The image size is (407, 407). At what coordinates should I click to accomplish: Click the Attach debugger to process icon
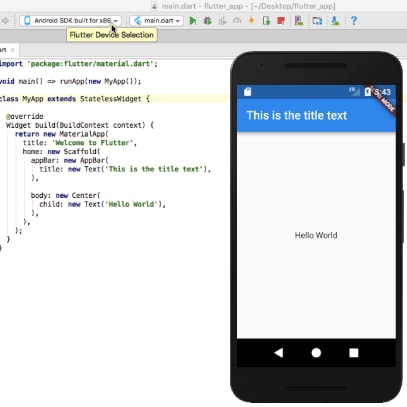266,21
